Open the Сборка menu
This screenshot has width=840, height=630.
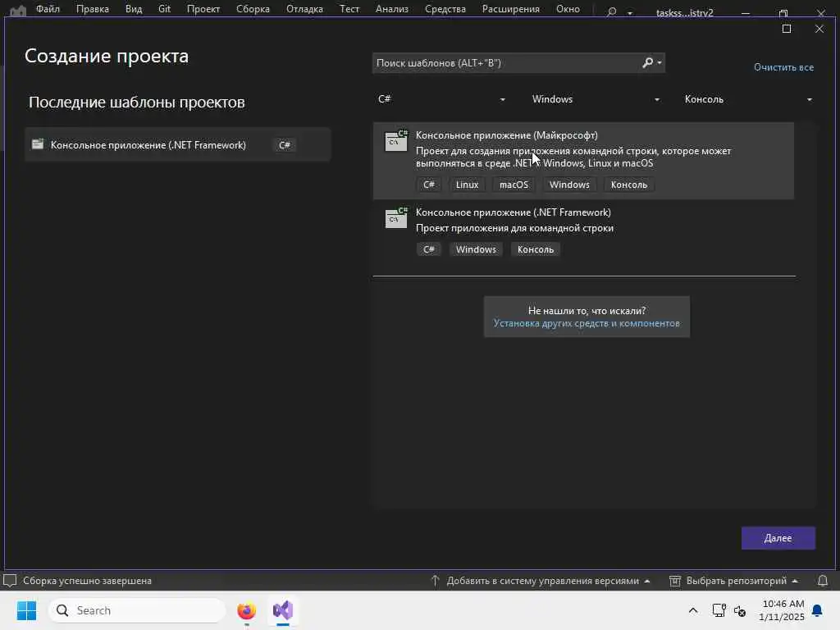(x=253, y=9)
